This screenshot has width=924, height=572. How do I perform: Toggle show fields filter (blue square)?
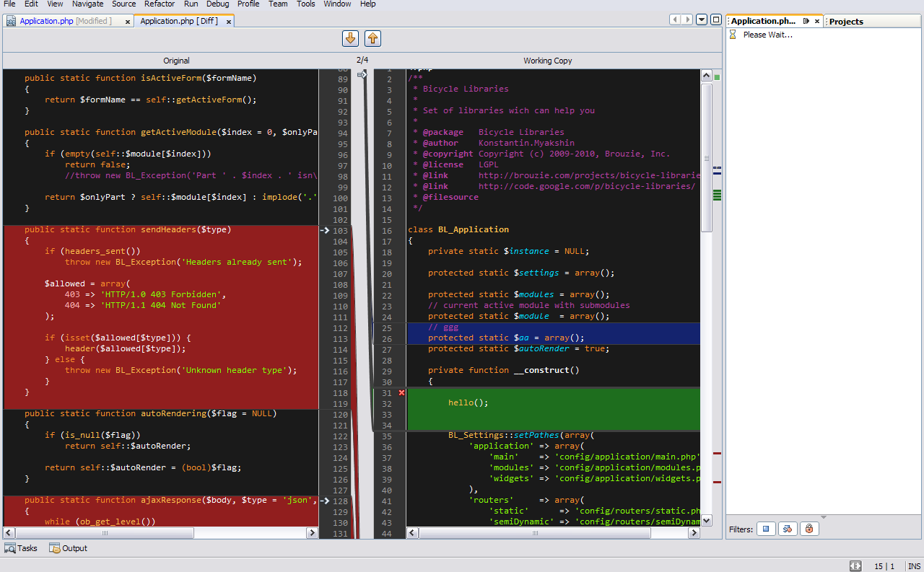click(767, 529)
